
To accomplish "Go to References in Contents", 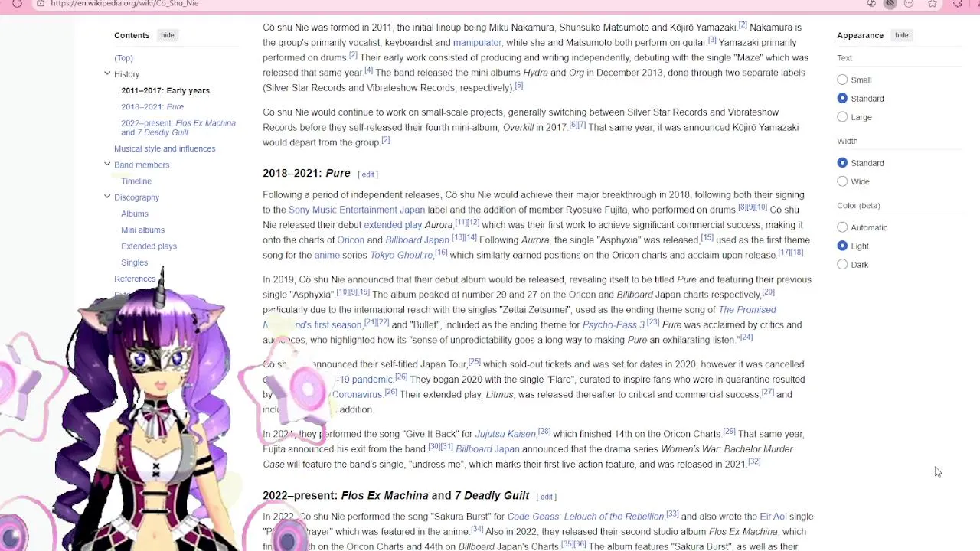I will tap(135, 279).
